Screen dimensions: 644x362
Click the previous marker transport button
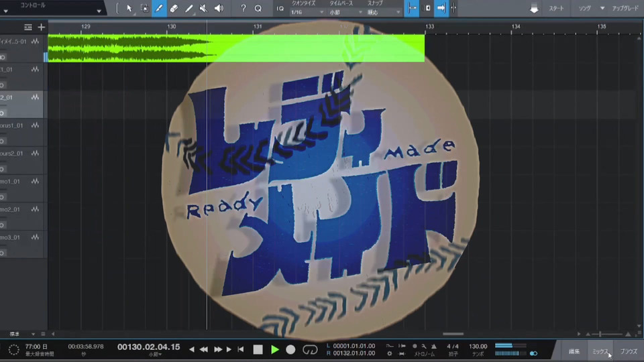tap(191, 350)
